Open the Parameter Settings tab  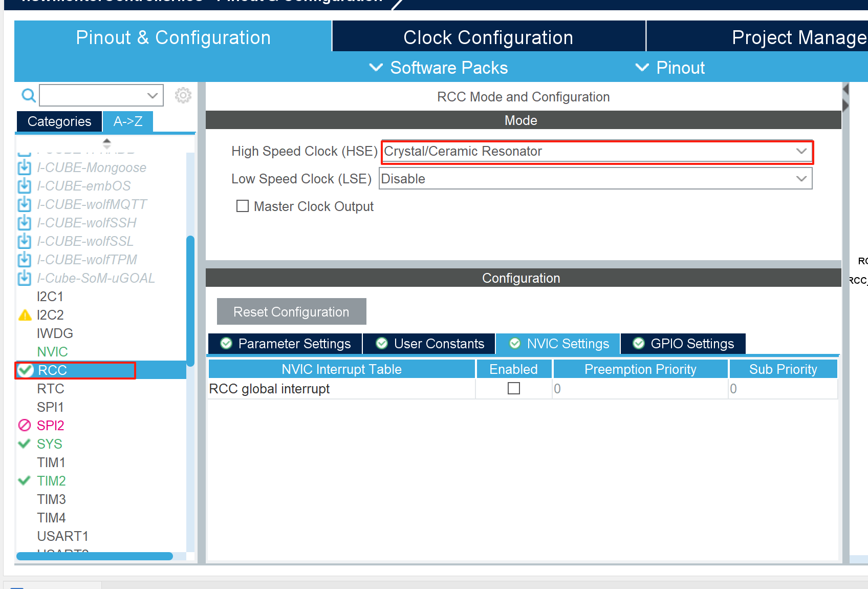coord(285,344)
